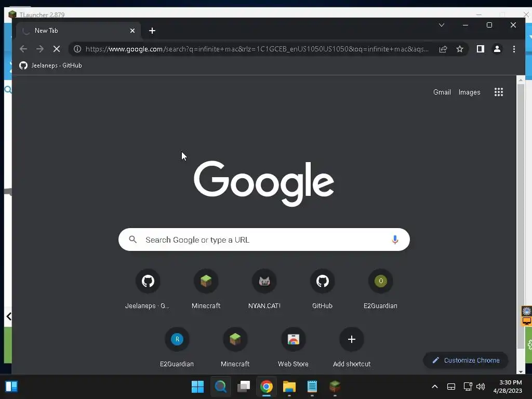This screenshot has height=399, width=532.
Task: Open Chrome three-dot menu
Action: click(514, 49)
